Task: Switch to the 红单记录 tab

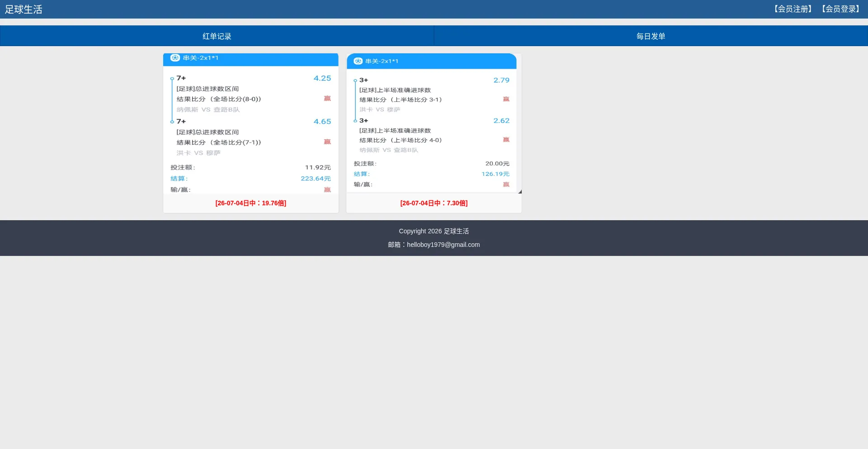Action: click(x=217, y=36)
